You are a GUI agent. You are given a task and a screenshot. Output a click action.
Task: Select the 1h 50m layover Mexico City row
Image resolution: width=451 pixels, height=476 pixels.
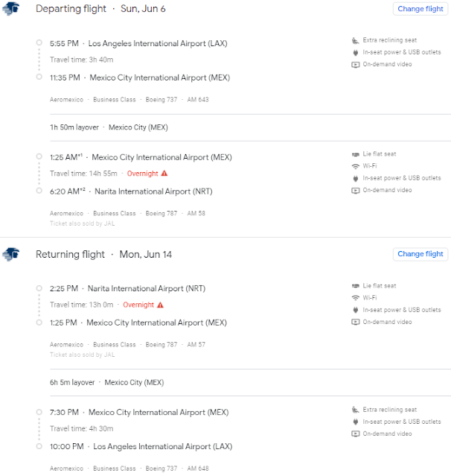[x=250, y=127]
